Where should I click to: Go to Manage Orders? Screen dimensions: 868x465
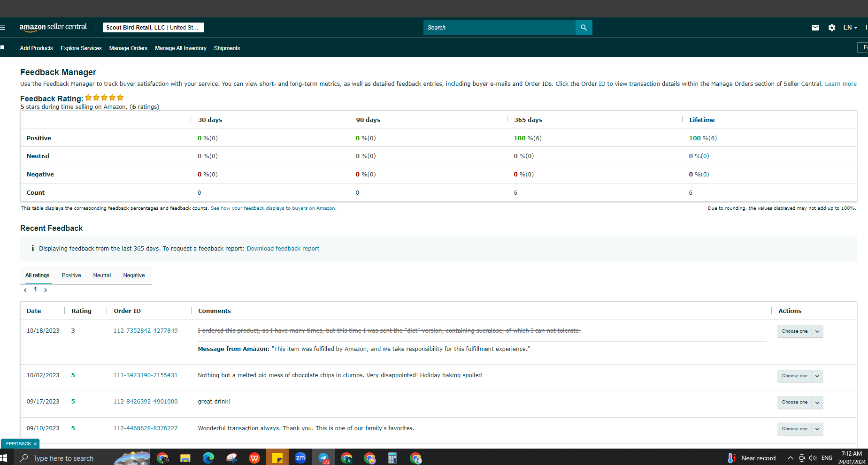pyautogui.click(x=128, y=48)
